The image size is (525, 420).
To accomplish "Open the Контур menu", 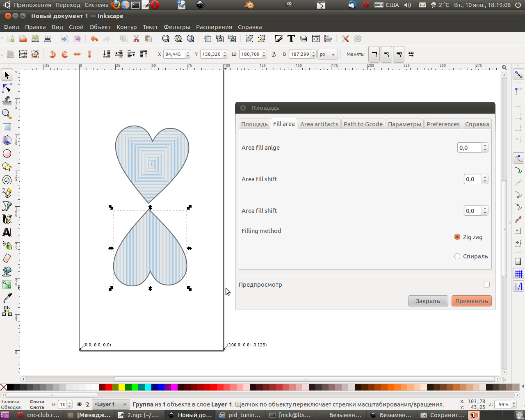I will click(126, 27).
